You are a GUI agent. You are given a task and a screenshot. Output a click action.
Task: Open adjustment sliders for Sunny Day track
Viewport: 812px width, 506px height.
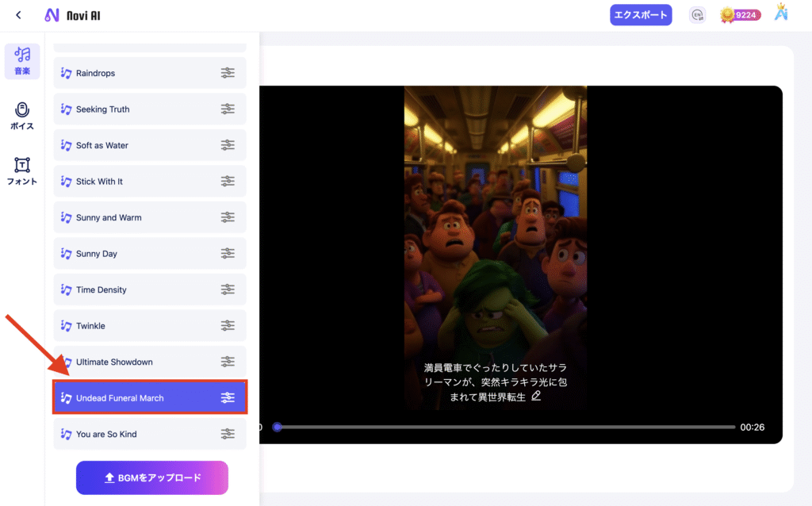(x=228, y=254)
